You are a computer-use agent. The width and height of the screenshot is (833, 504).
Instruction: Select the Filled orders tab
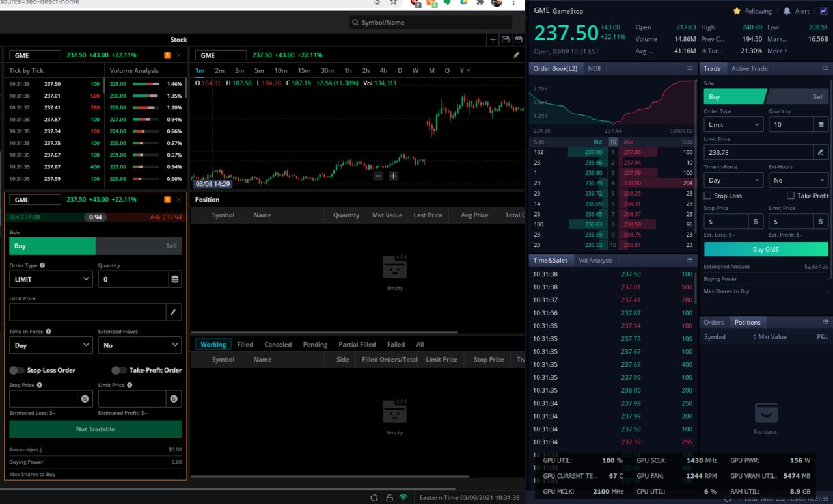click(x=245, y=344)
